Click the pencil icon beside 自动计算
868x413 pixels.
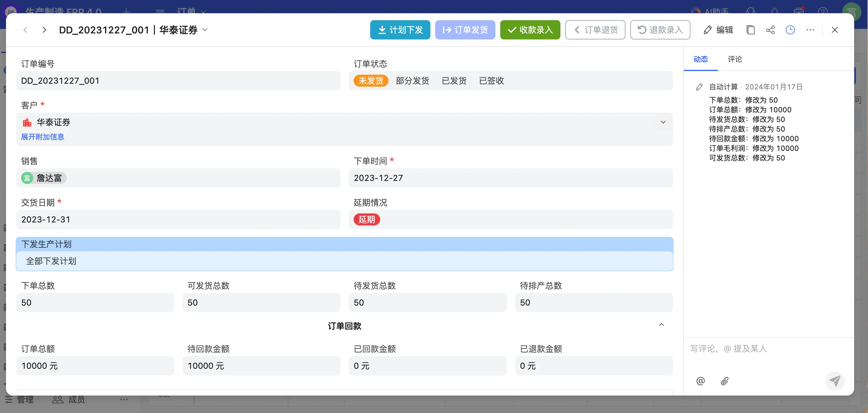coord(699,87)
